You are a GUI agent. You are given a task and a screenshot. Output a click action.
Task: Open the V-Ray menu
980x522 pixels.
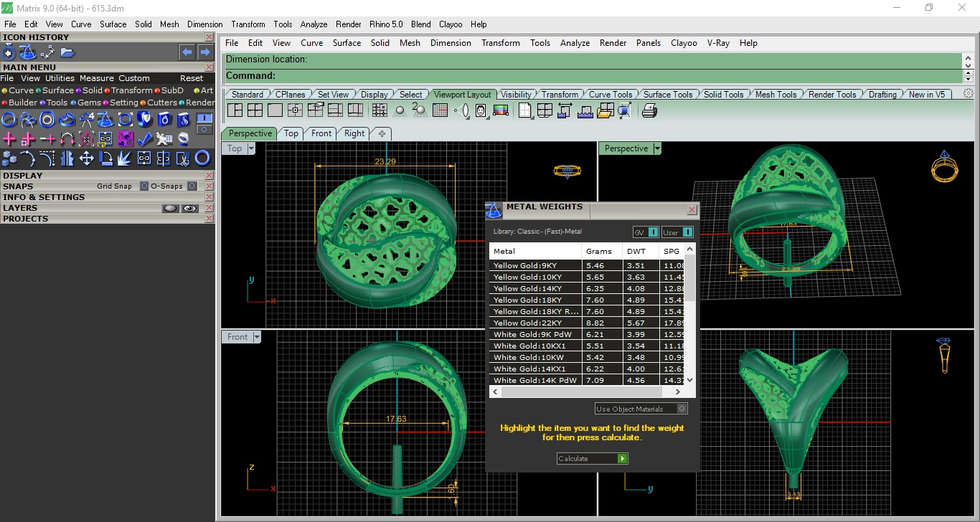tap(718, 43)
